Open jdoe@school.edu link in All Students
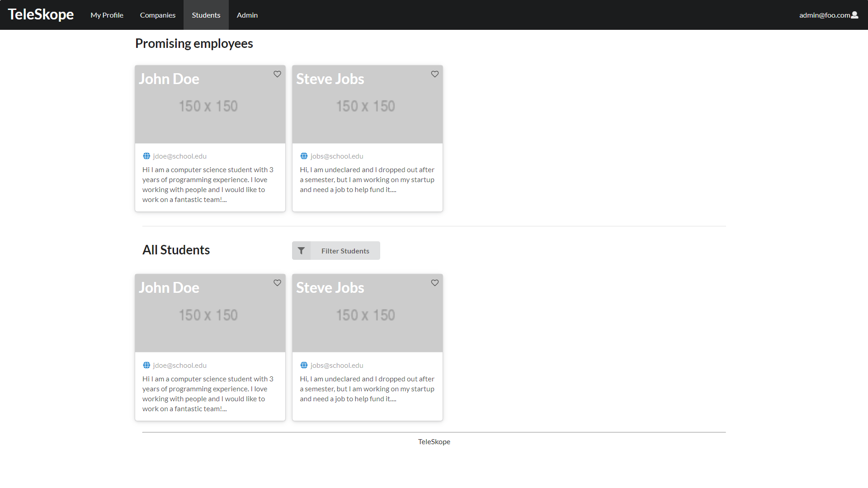Image resolution: width=868 pixels, height=488 pixels. [x=179, y=365]
